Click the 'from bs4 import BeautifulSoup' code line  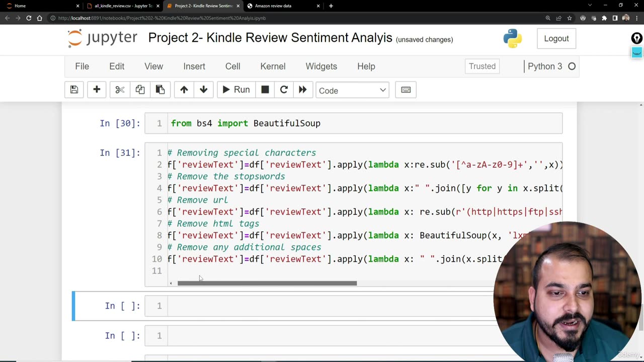click(246, 123)
